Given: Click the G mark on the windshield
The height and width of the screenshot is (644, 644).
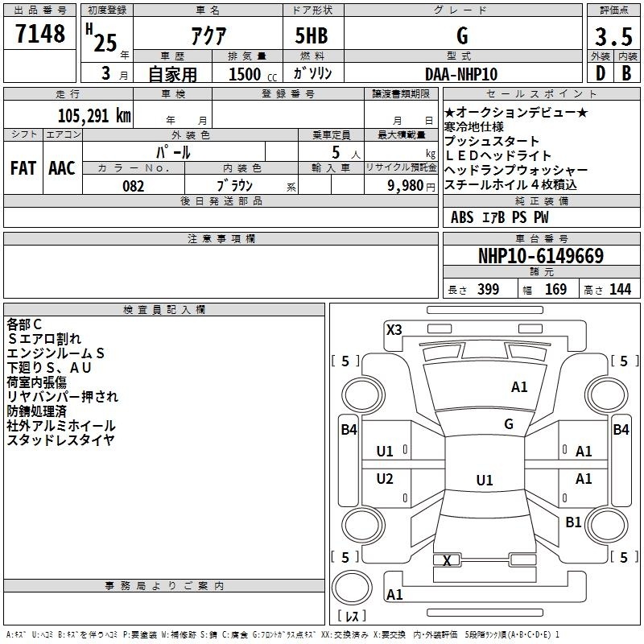Looking at the screenshot, I should [509, 423].
